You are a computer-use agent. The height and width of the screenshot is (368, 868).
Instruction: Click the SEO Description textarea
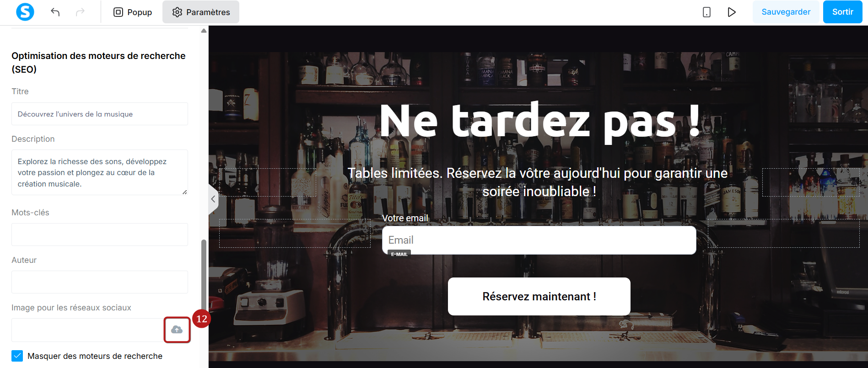tap(100, 172)
